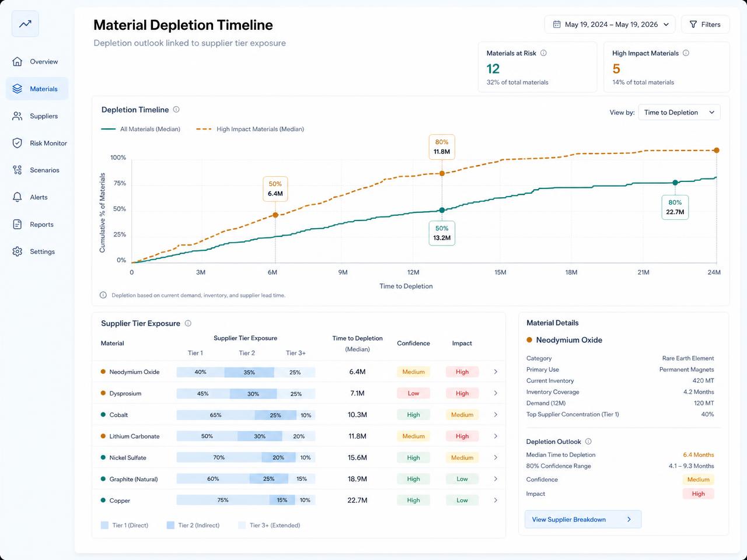Click the Overview house icon
This screenshot has height=560, width=747.
(18, 61)
